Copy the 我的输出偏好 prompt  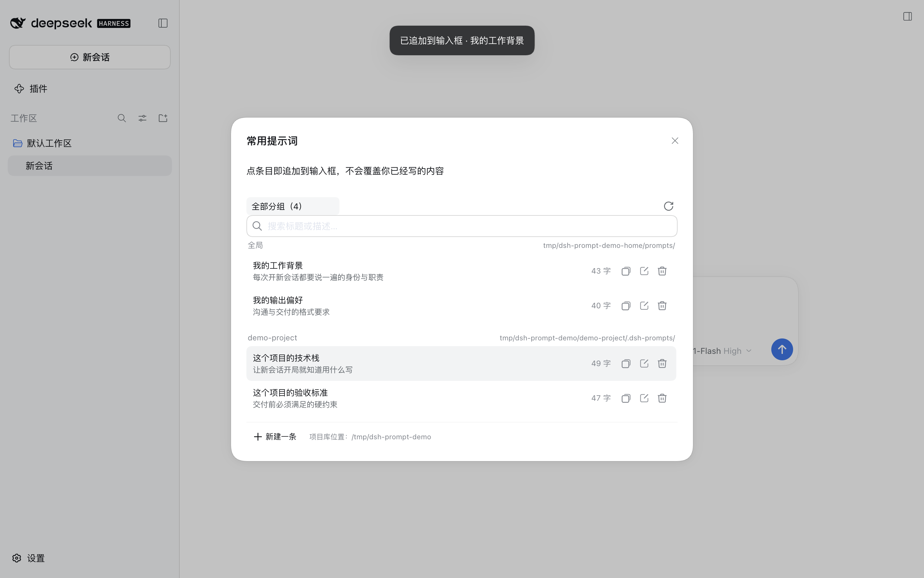pyautogui.click(x=625, y=306)
